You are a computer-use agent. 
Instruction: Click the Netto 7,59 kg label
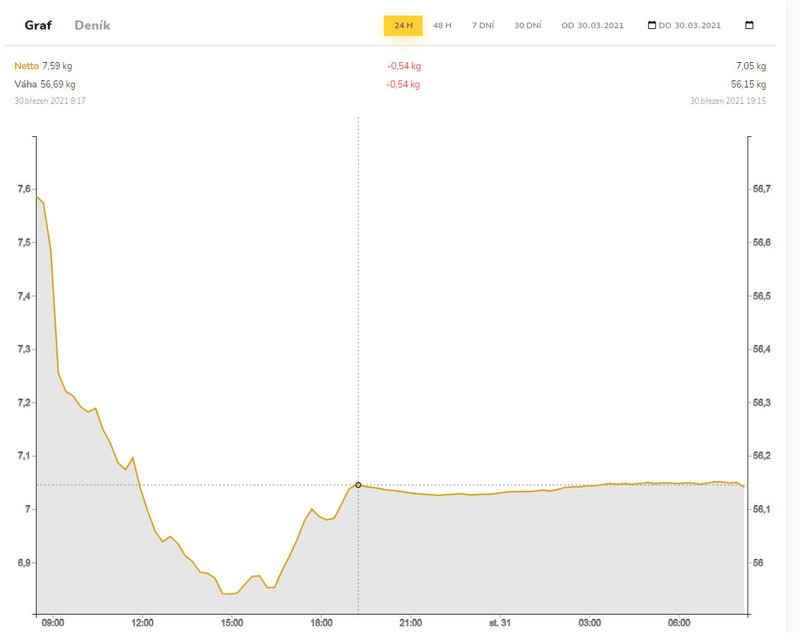pos(43,66)
